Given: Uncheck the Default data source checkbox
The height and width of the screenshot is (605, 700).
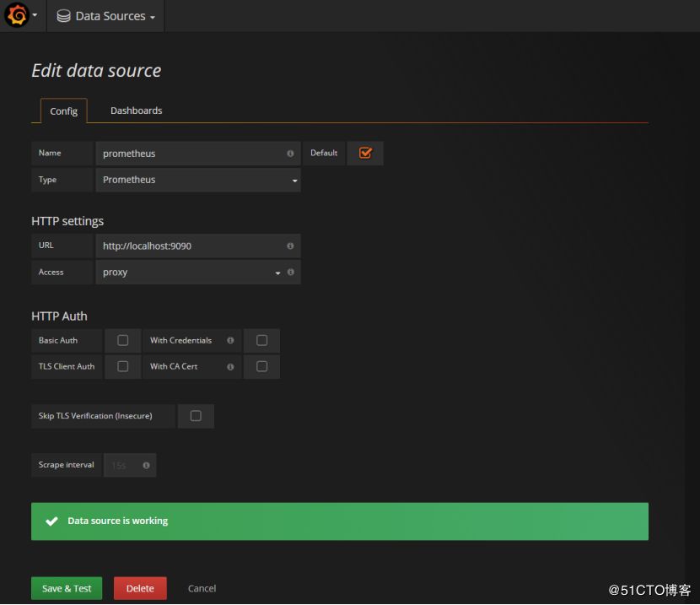Looking at the screenshot, I should [x=365, y=153].
